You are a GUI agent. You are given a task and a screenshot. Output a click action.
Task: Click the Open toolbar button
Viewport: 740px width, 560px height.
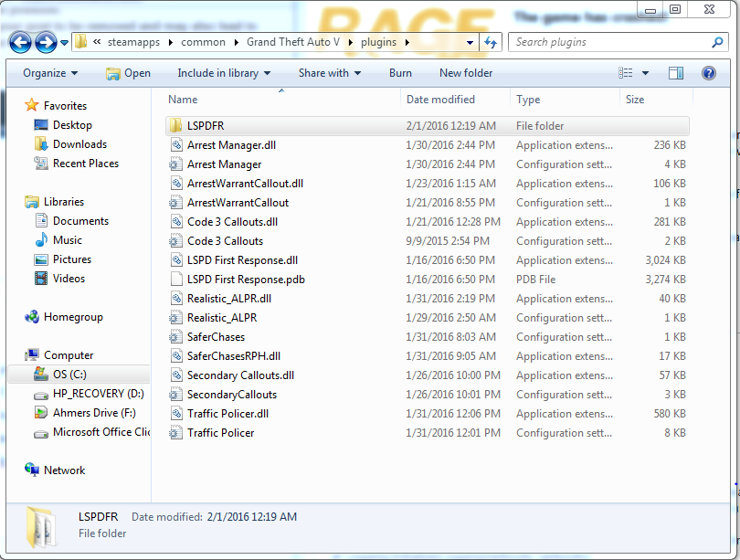[x=128, y=73]
